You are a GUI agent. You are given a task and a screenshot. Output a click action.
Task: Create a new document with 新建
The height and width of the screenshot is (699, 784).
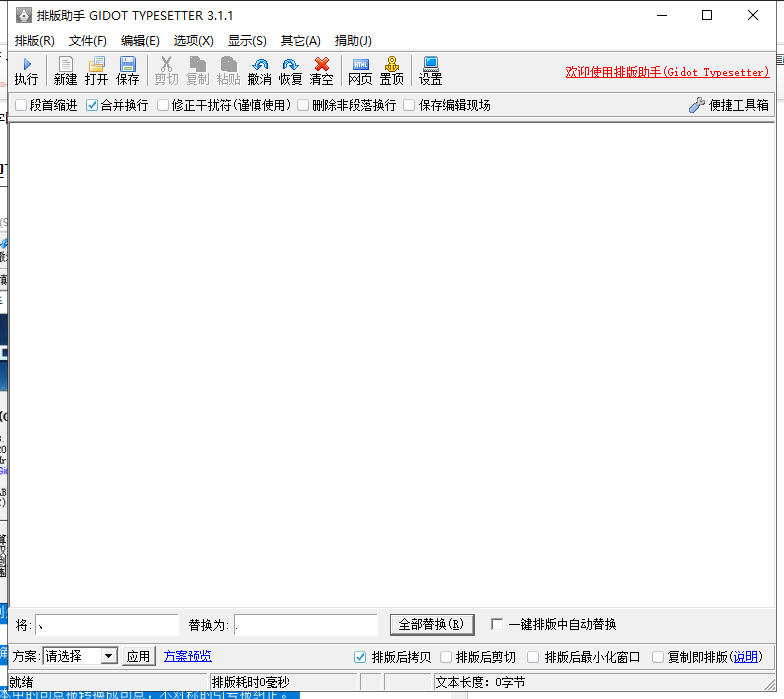pos(66,71)
